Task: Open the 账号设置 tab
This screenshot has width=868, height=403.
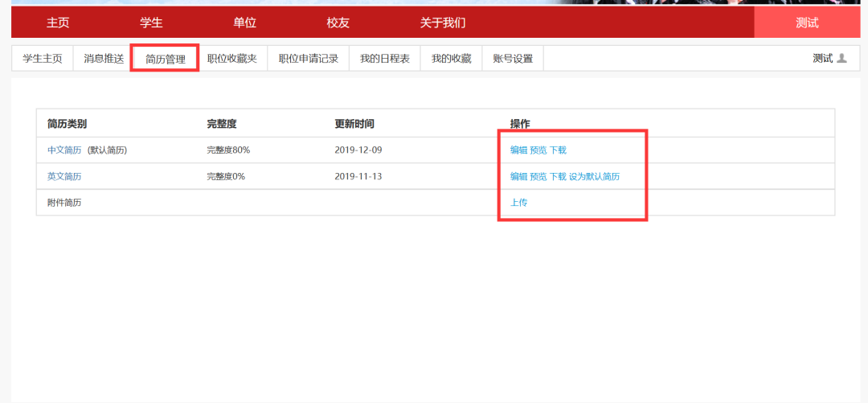Action: pos(512,59)
